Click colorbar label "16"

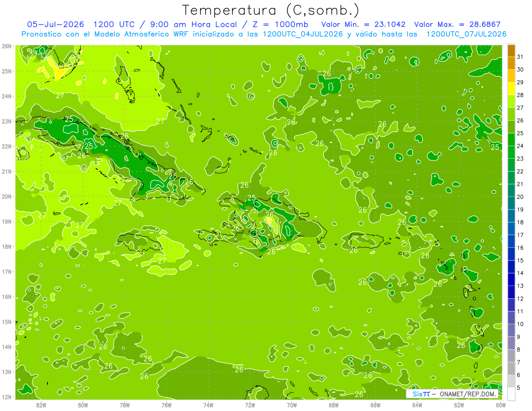[x=520, y=247]
